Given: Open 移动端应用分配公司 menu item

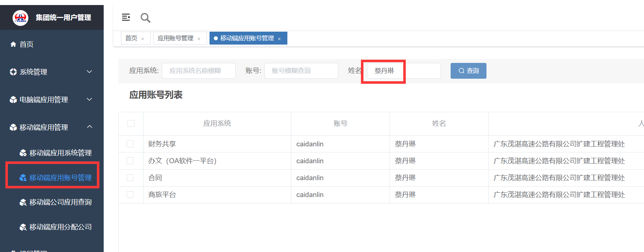Looking at the screenshot, I should 60,227.
